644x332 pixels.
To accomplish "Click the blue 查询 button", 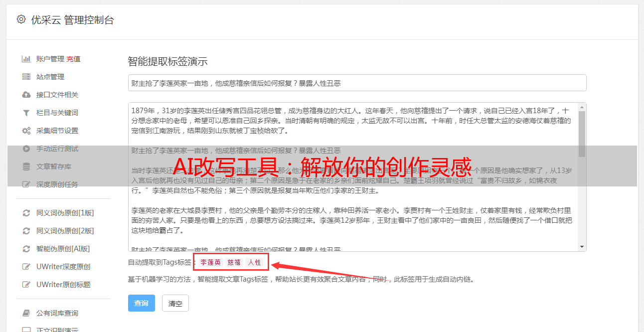I will pos(142,303).
